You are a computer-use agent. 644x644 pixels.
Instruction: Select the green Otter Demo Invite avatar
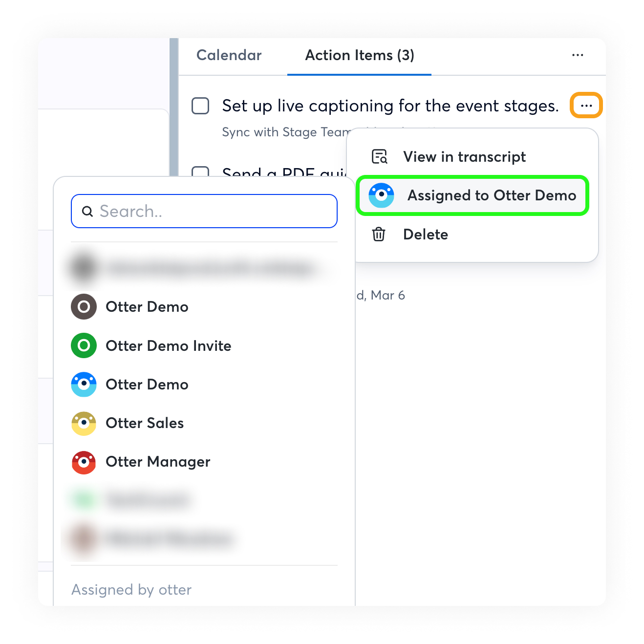point(84,345)
